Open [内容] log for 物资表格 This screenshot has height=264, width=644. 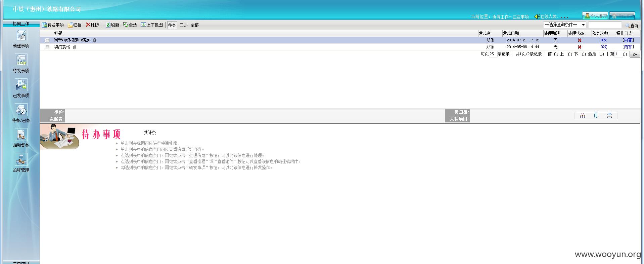click(x=628, y=47)
